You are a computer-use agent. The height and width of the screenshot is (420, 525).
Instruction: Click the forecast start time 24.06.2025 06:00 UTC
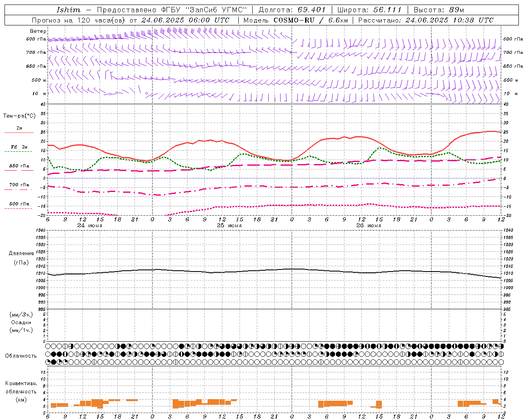pyautogui.click(x=185, y=20)
